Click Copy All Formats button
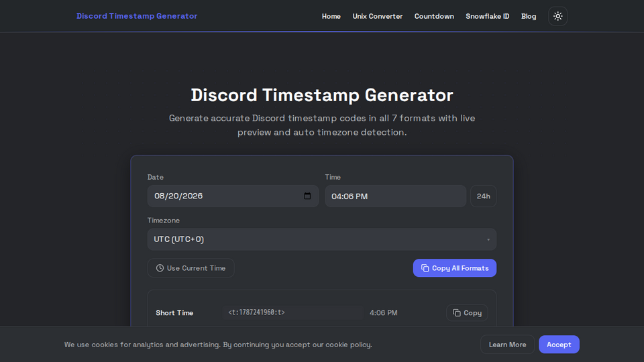Screen dimensions: 644x362 coord(455,268)
